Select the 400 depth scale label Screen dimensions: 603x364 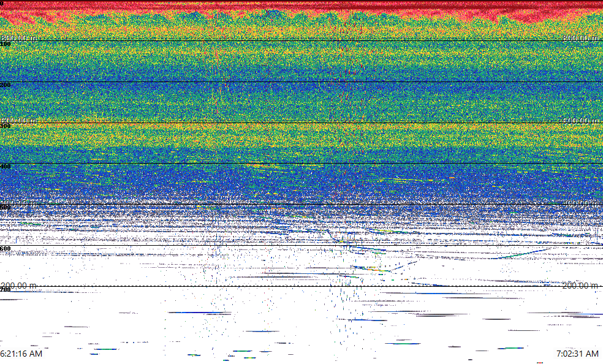6,167
